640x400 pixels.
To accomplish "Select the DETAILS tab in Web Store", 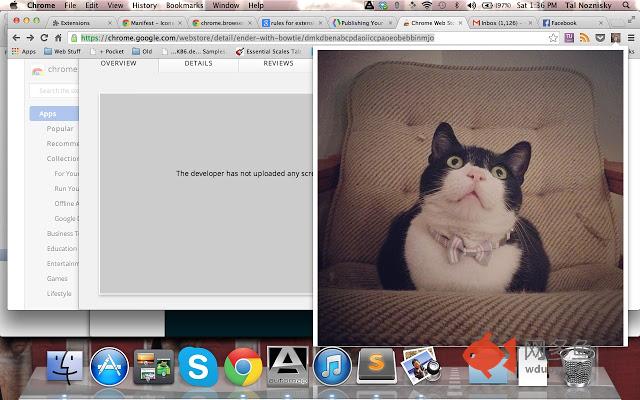I will pos(198,64).
